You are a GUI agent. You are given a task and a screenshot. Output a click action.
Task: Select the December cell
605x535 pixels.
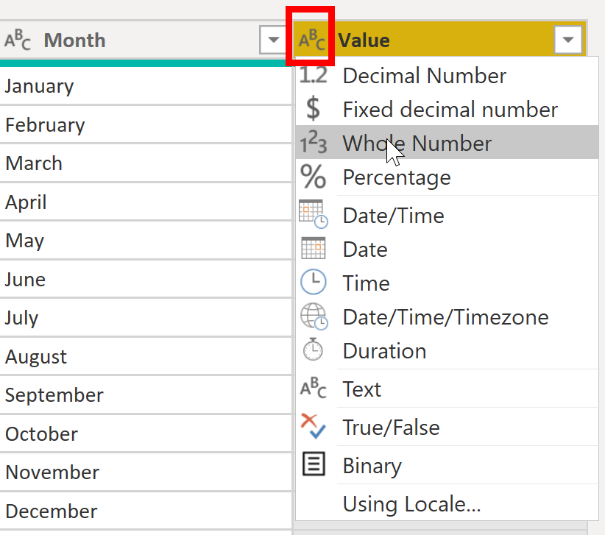145,511
